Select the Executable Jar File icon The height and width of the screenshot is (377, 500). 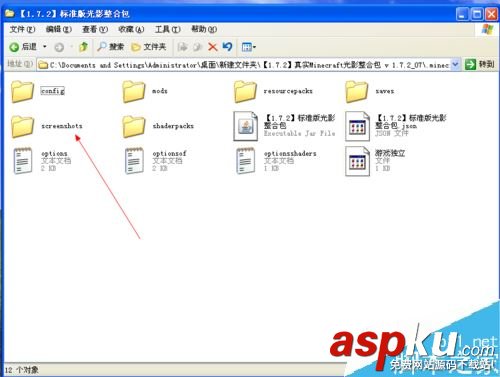[246, 126]
